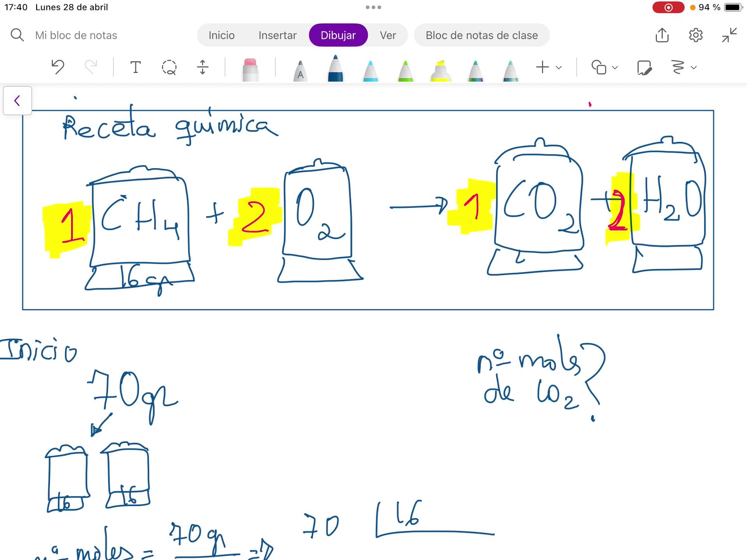Image resolution: width=747 pixels, height=560 pixels.
Task: Exit full screen mode
Action: [x=729, y=35]
